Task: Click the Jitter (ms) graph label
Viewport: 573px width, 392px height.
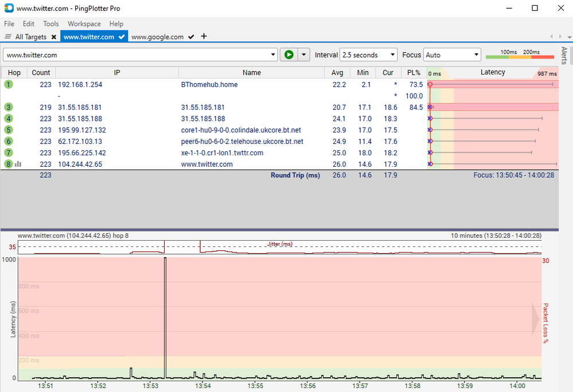Action: 279,244
